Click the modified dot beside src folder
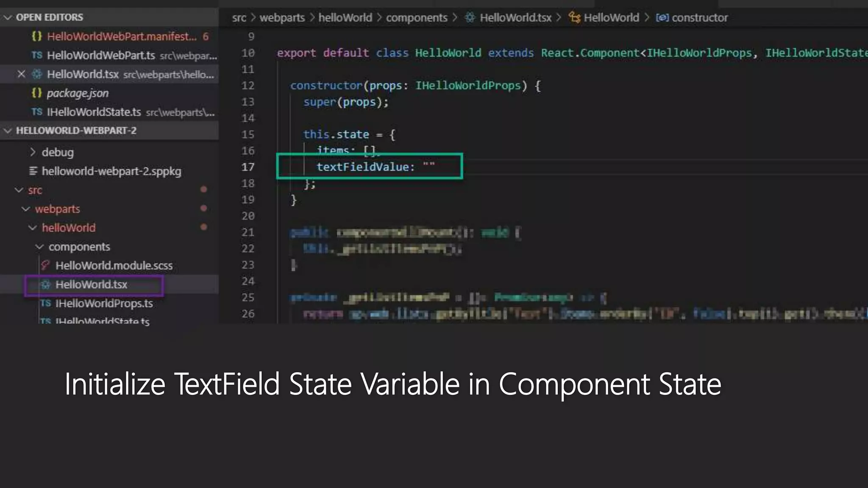Image resolution: width=868 pixels, height=488 pixels. pos(203,189)
